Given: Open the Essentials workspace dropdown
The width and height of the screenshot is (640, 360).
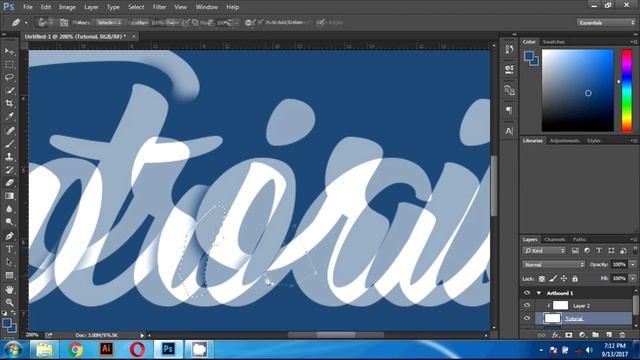Looking at the screenshot, I should pyautogui.click(x=606, y=23).
